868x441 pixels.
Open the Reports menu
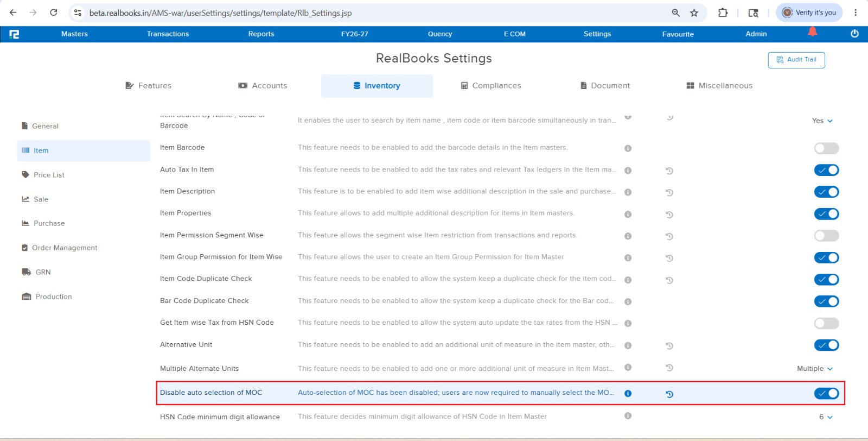[261, 34]
